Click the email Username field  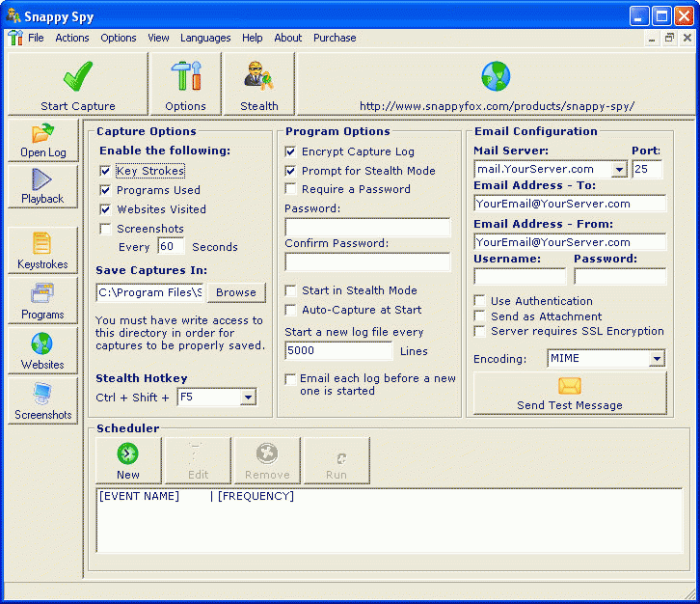[520, 277]
